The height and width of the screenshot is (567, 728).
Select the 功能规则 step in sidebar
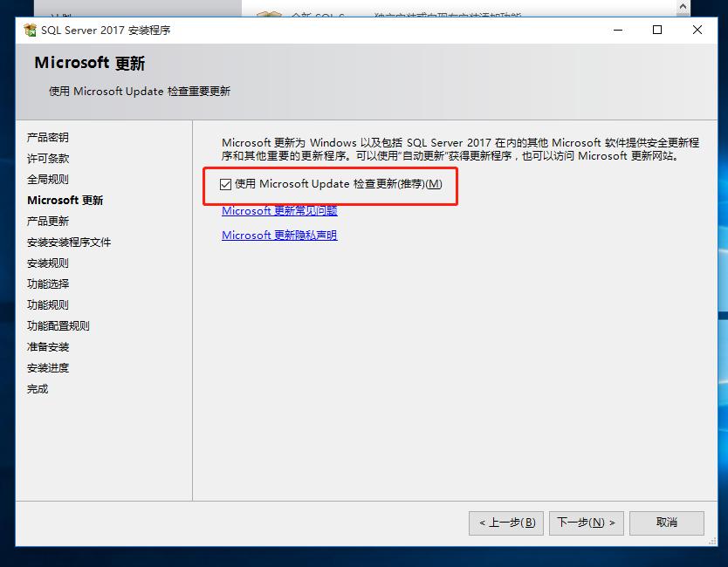pyautogui.click(x=48, y=304)
